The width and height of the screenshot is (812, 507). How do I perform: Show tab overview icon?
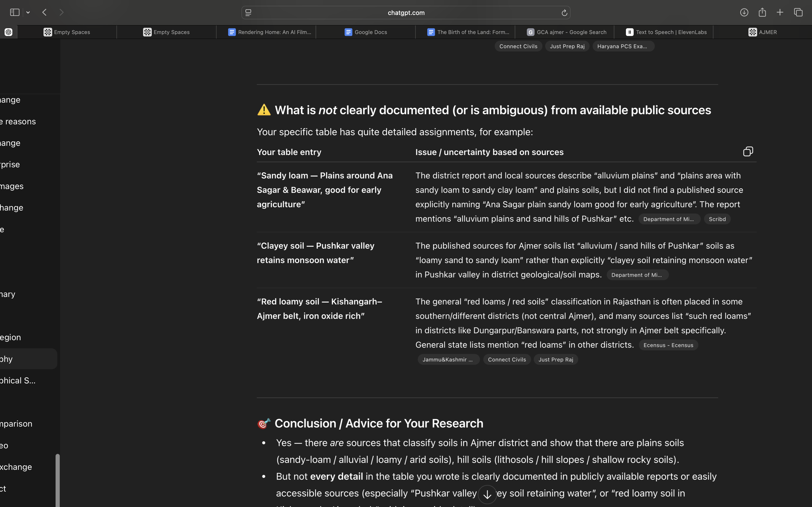coord(798,12)
